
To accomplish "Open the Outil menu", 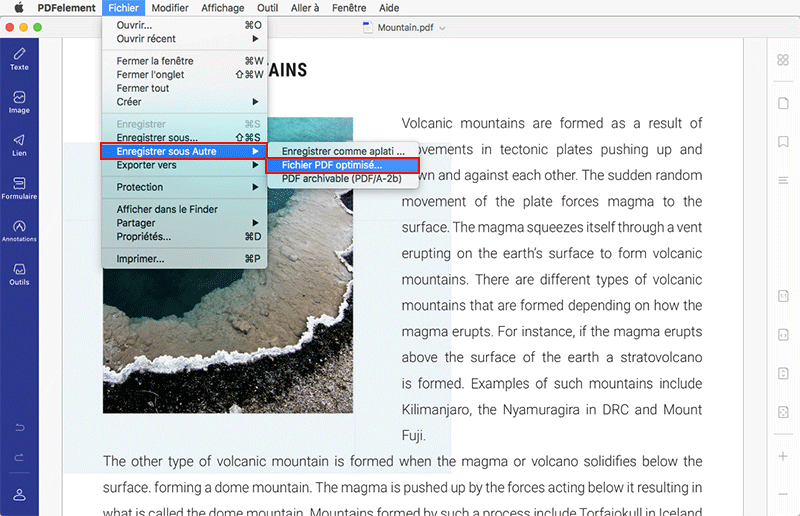I will [x=267, y=8].
